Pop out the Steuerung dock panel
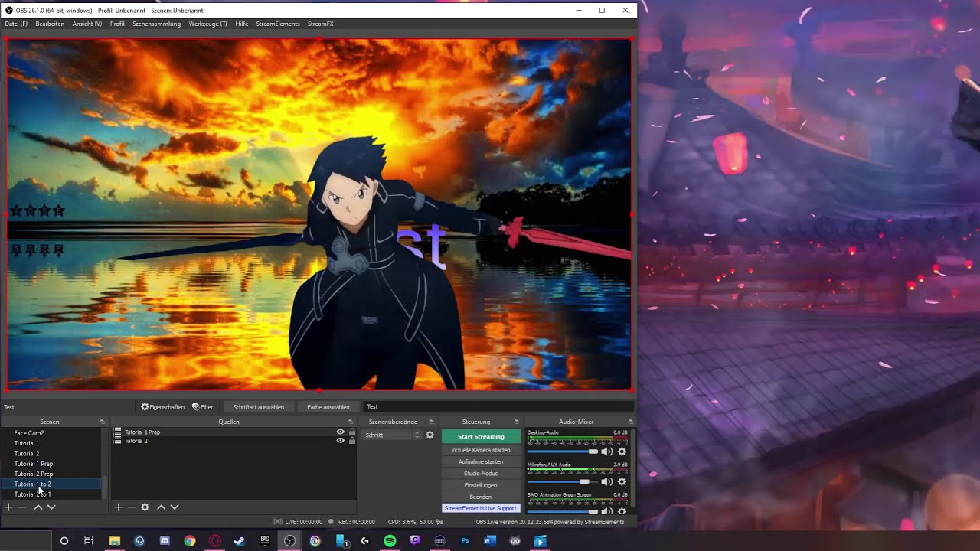Viewport: 980px width, 551px height. click(516, 422)
